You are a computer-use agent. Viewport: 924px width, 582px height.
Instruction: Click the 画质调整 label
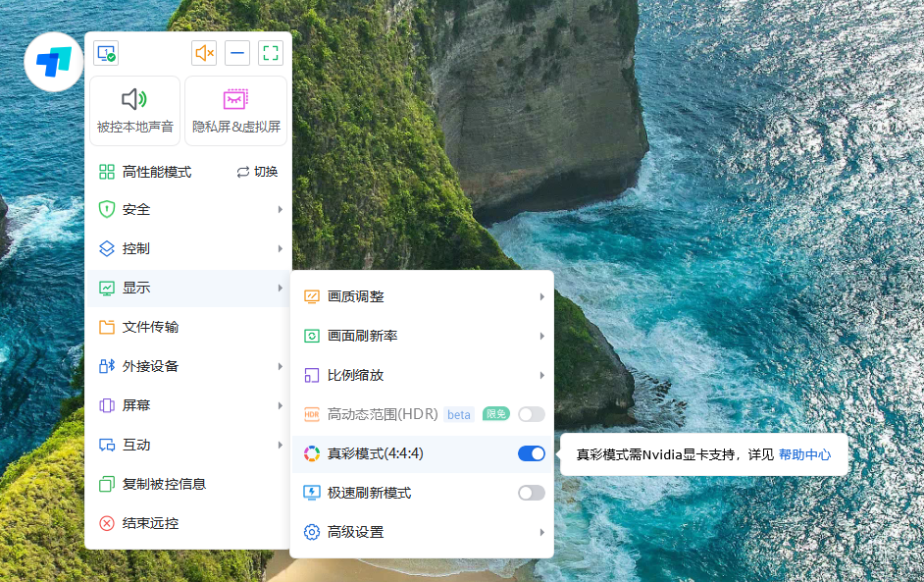[355, 296]
